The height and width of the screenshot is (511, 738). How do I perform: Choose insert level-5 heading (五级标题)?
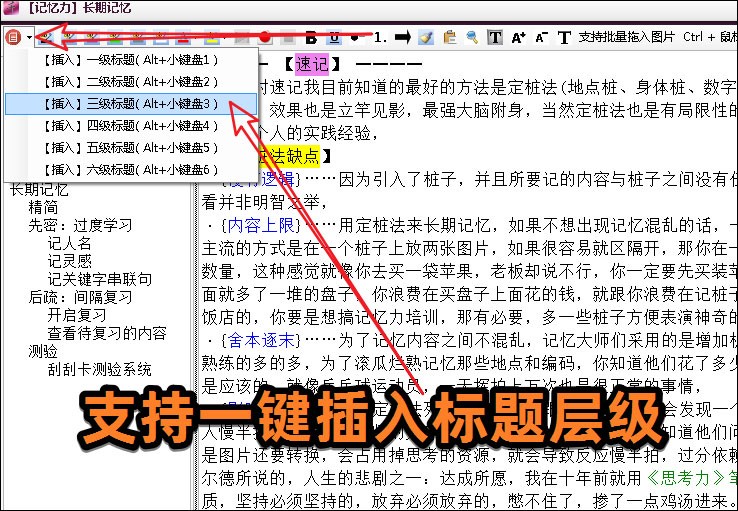click(x=131, y=148)
